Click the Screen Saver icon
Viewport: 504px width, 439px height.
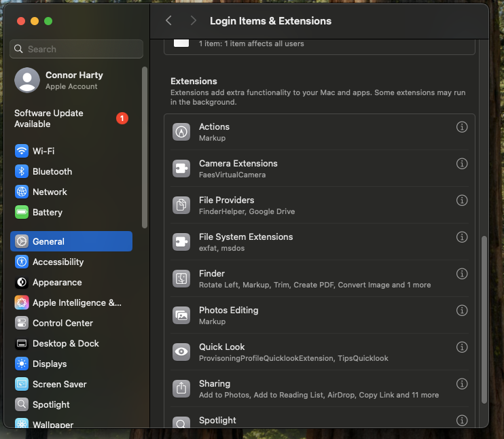22,384
